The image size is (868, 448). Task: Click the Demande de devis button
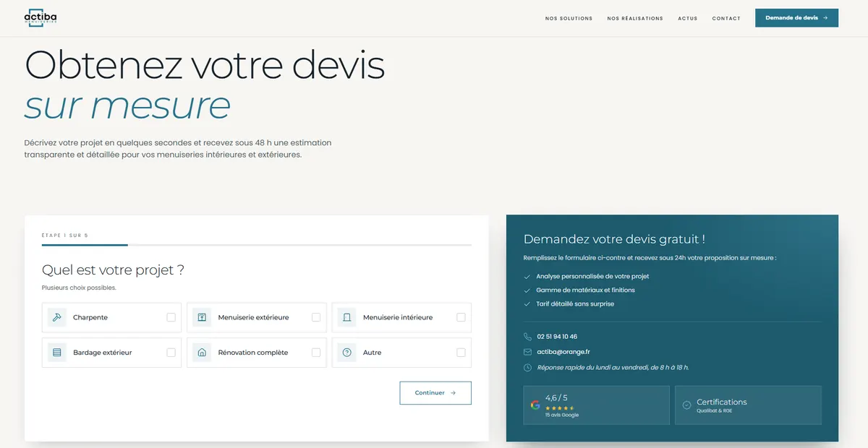coord(796,18)
